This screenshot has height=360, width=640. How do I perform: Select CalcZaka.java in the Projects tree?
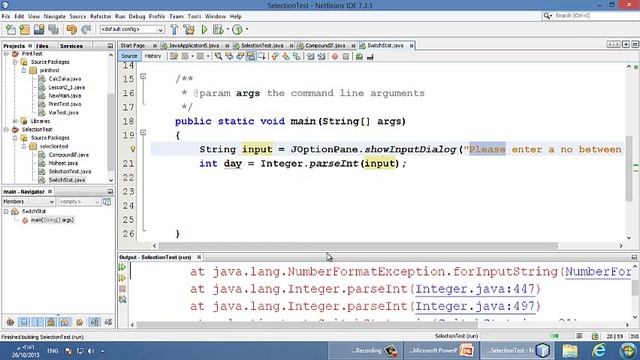(x=64, y=79)
